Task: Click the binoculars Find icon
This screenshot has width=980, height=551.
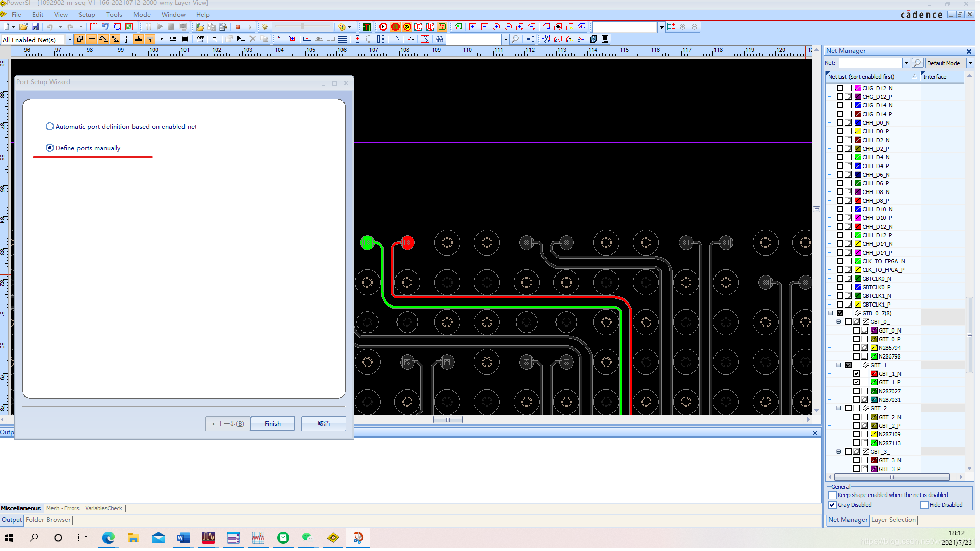Action: (x=439, y=39)
